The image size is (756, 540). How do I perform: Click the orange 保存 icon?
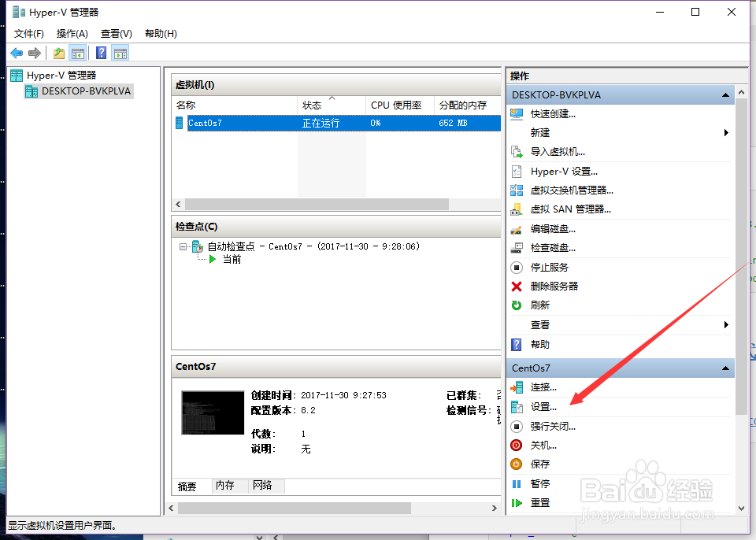tap(517, 464)
